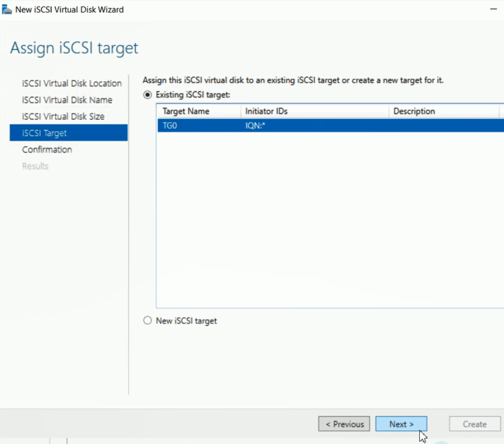Sort by the Description column header
This screenshot has width=504, height=444.
pos(444,111)
